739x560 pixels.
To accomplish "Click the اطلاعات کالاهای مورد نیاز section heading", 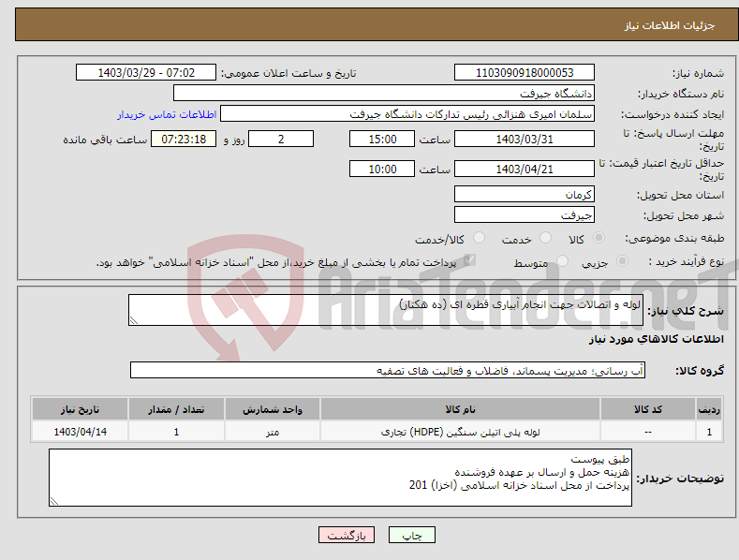I will [x=656, y=339].
